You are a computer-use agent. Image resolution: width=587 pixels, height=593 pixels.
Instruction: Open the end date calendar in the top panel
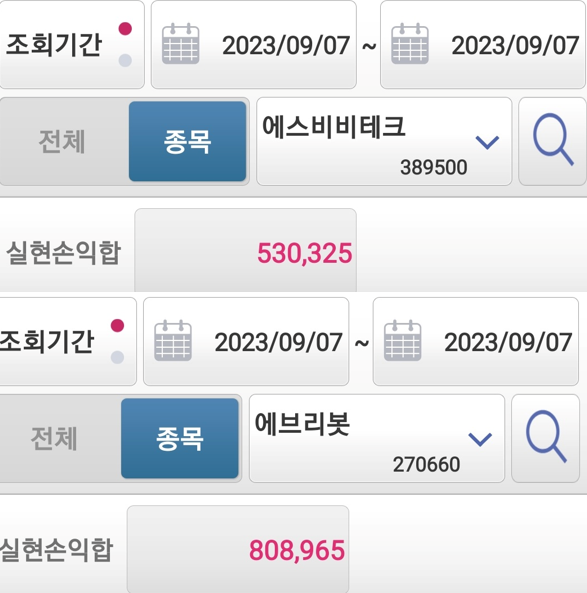(x=410, y=44)
